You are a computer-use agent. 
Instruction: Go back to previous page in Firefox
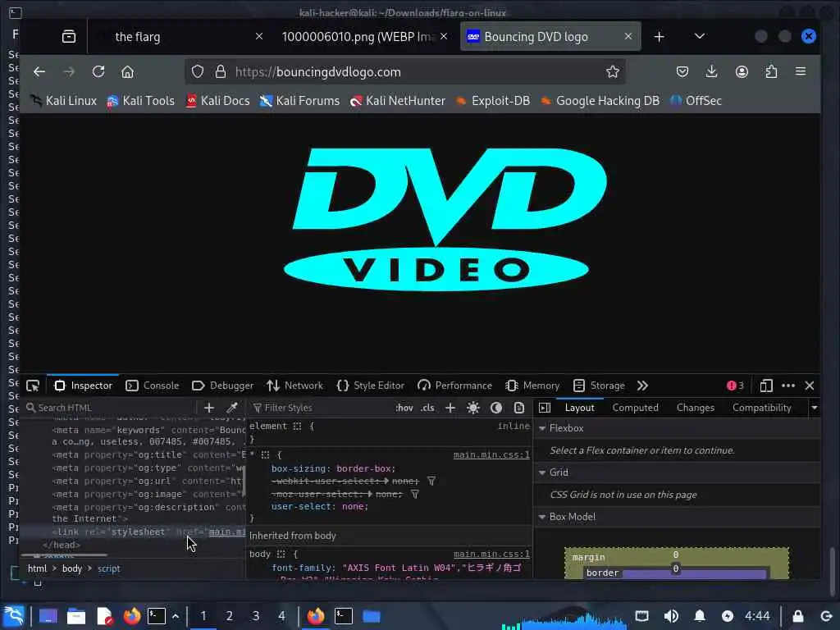[x=39, y=72]
